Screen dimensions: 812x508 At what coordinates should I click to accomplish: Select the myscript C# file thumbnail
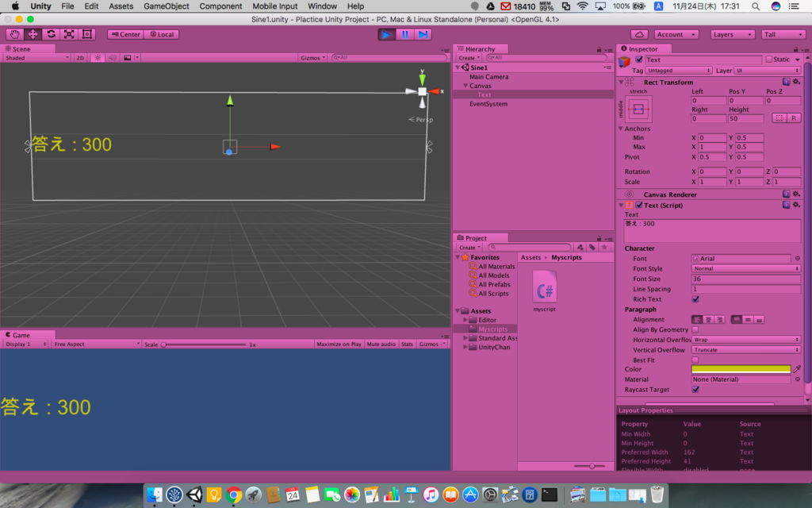coord(544,287)
